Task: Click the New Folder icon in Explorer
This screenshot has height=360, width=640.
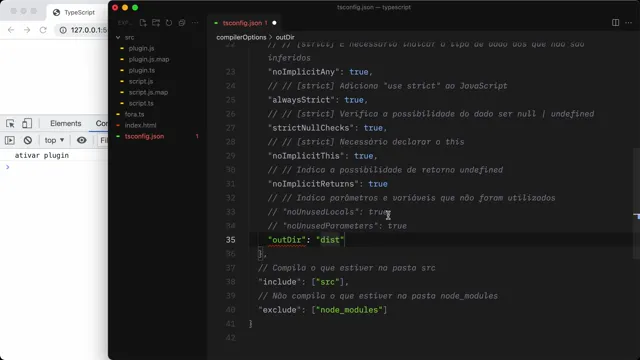Action: point(156,23)
